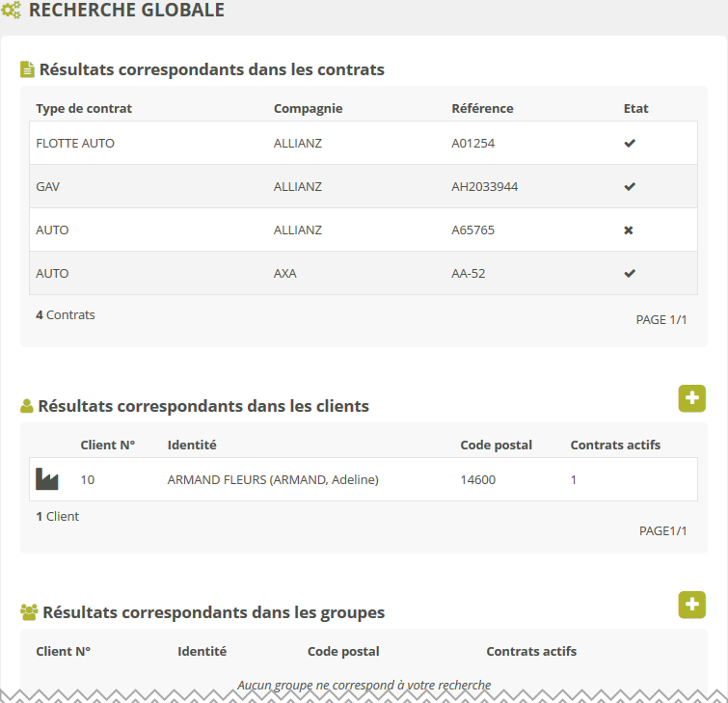This screenshot has height=703, width=728.
Task: Click the document icon next to contracts results
Action: point(27,69)
